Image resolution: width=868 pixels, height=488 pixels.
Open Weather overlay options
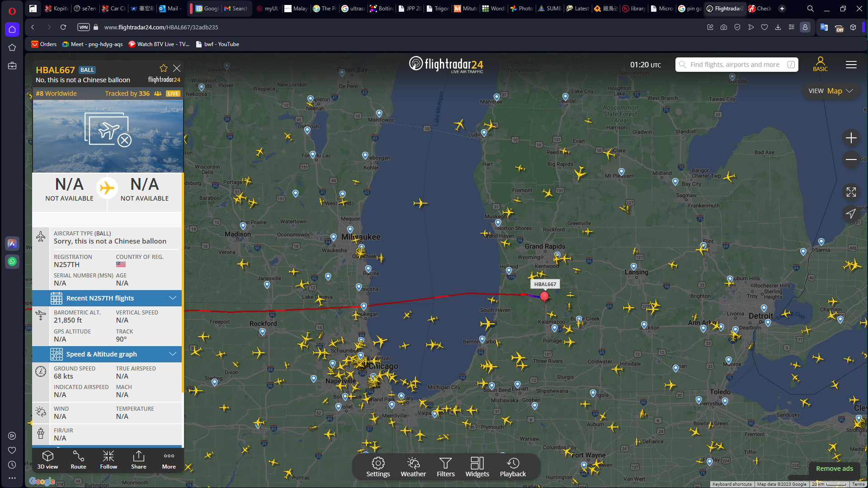(413, 467)
